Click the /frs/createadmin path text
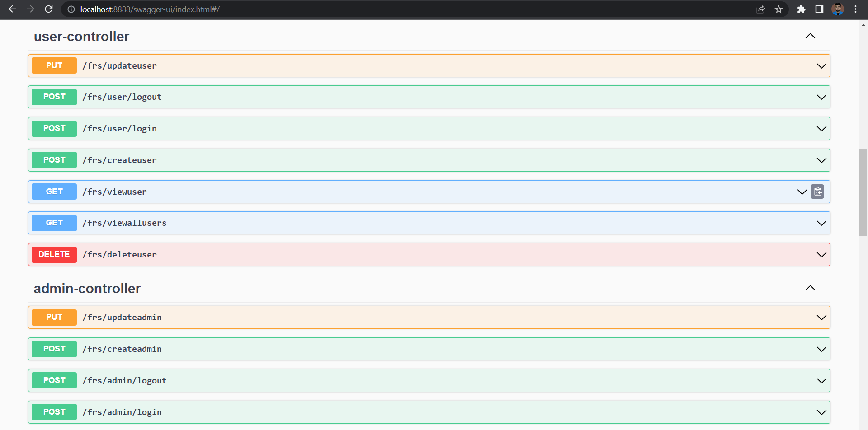The image size is (868, 430). tap(122, 349)
